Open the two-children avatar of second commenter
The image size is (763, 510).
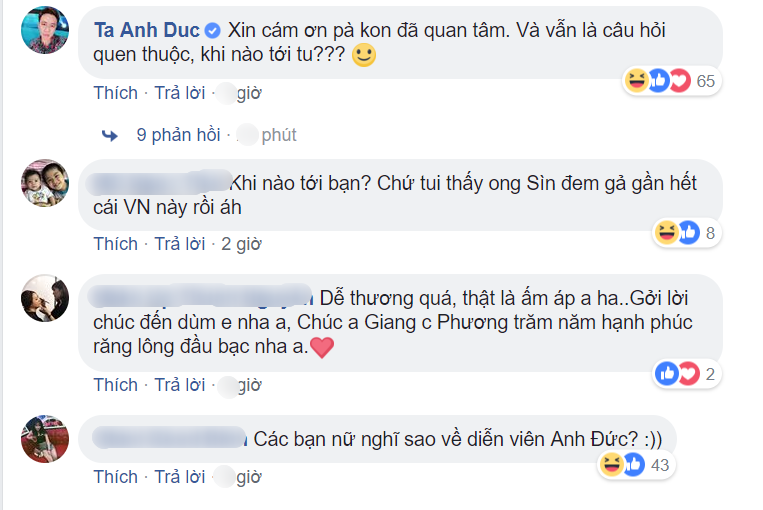click(x=45, y=183)
